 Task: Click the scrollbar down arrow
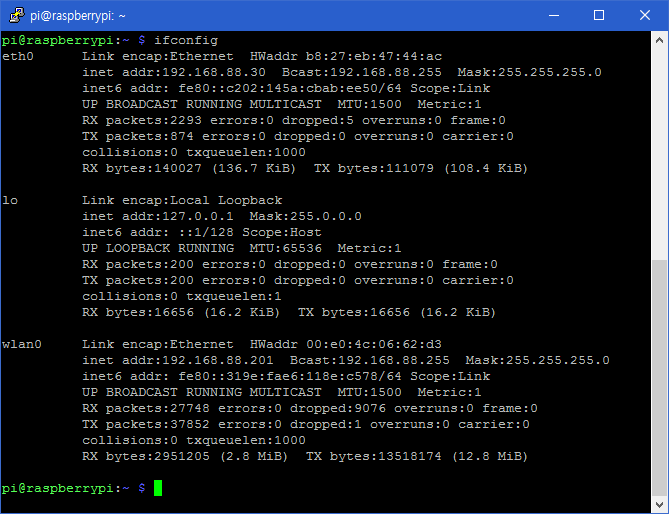tap(659, 505)
